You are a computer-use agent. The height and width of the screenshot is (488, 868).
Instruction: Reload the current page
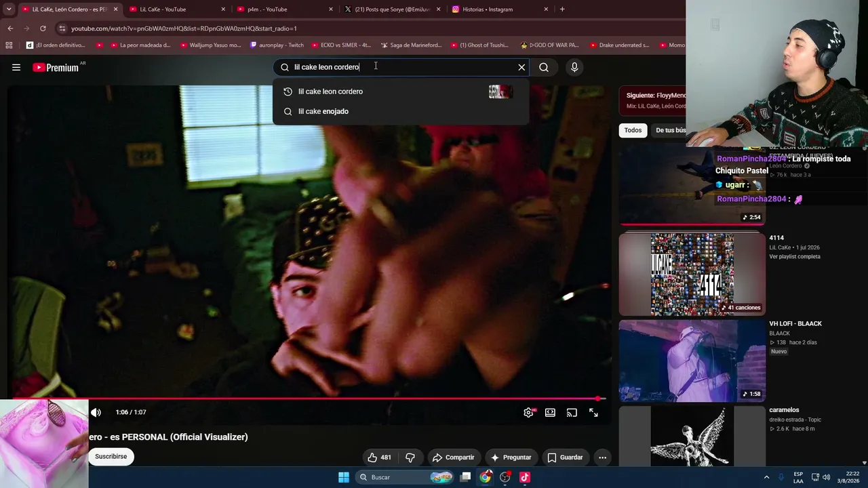coord(43,28)
